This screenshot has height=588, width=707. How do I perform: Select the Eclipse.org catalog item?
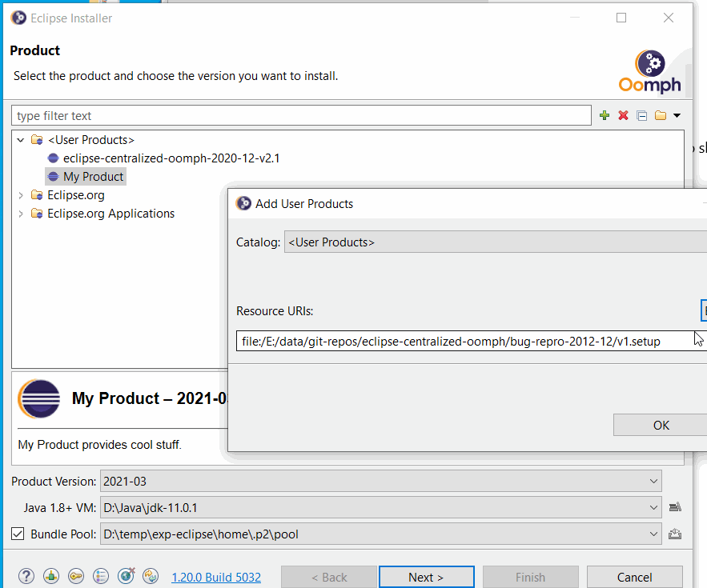pyautogui.click(x=76, y=195)
